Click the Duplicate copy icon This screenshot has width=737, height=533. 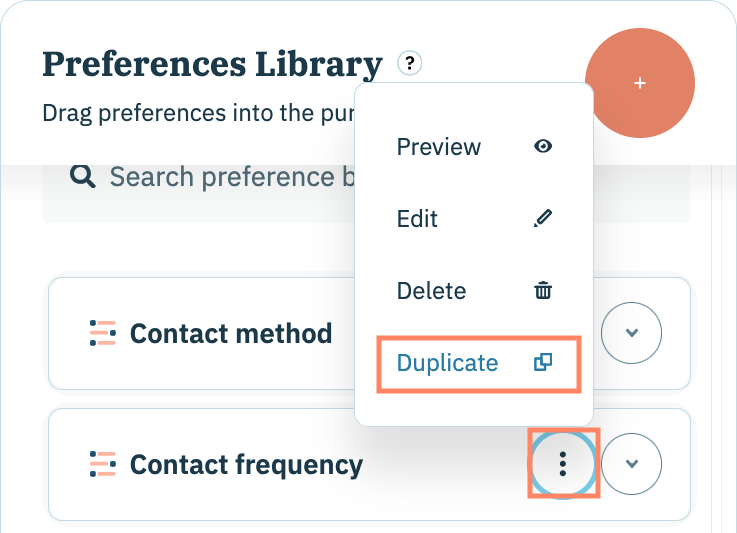click(x=543, y=363)
